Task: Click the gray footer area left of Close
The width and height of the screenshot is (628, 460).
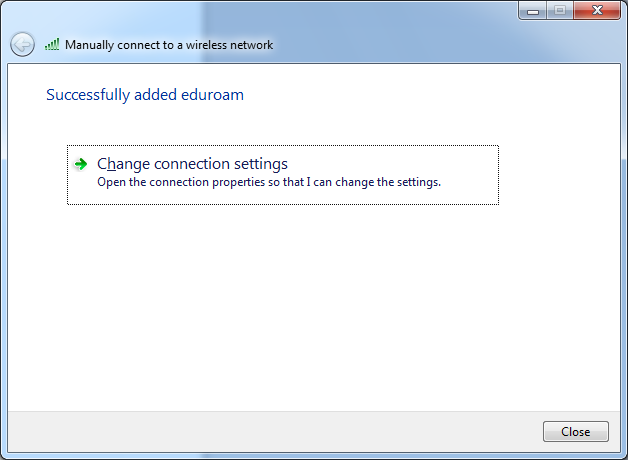Action: click(270, 431)
